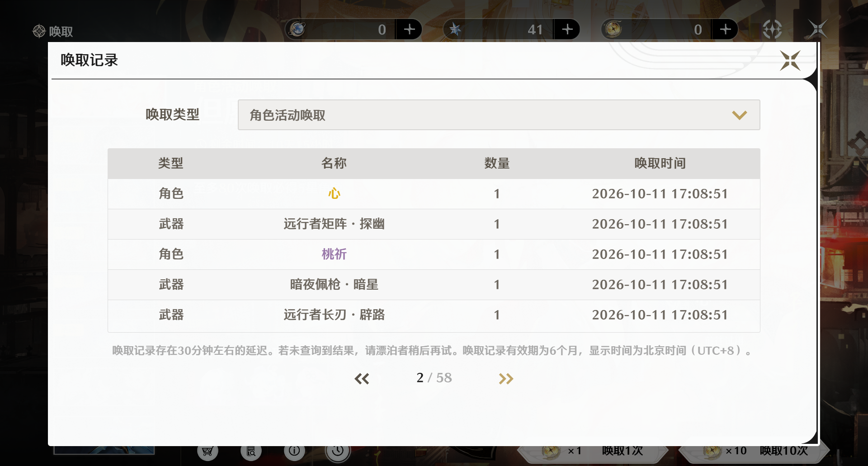Click the 唤取类型 label
The height and width of the screenshot is (466, 868).
(x=172, y=115)
